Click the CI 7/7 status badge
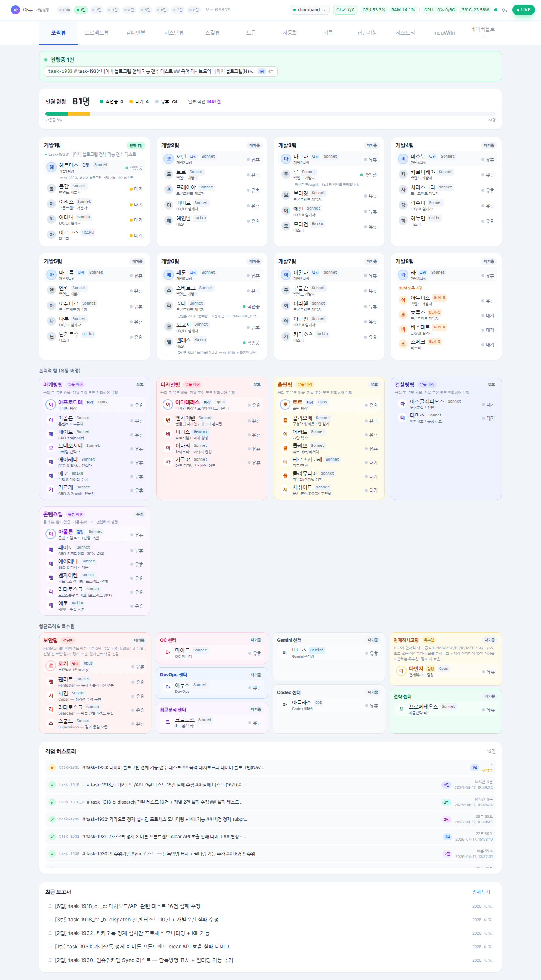541x980 pixels. tap(345, 10)
